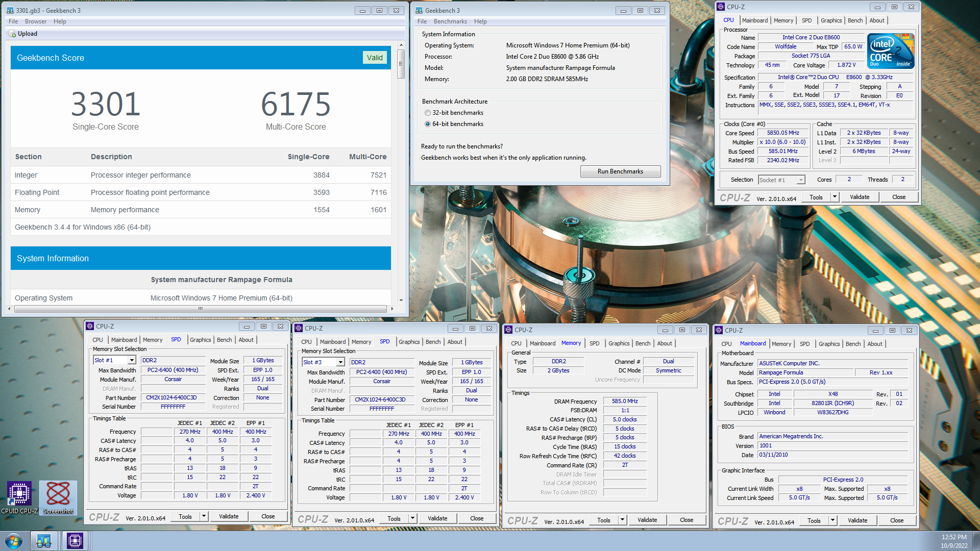Click the 3301.gb3 Geekbench window title icon

(10, 10)
